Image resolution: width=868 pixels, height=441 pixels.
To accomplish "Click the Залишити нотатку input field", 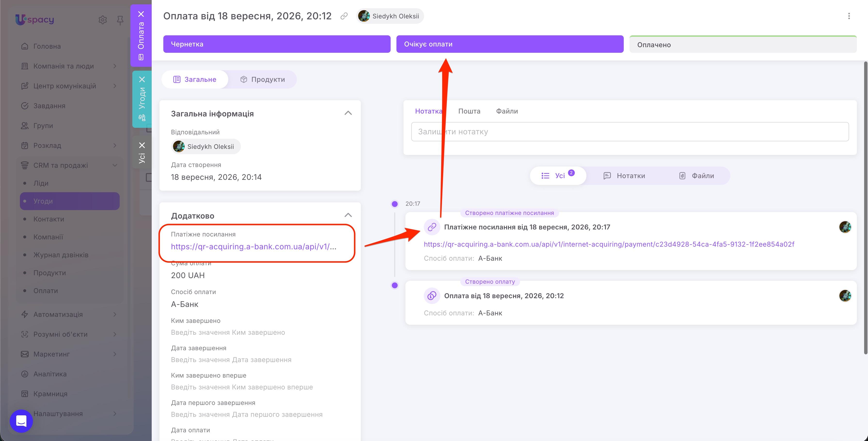I will (630, 132).
